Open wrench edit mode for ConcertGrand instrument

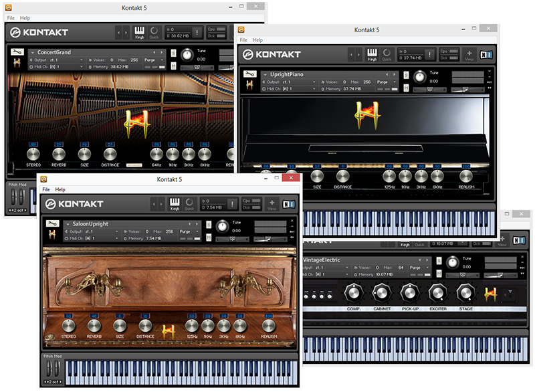[17, 52]
